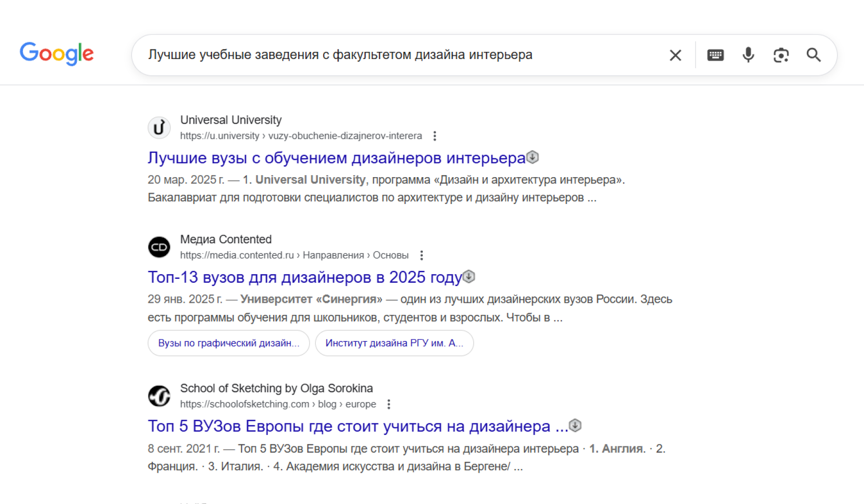This screenshot has width=864, height=504.
Task: Select 'Вузы по графический дизайн' chip
Action: [x=228, y=343]
